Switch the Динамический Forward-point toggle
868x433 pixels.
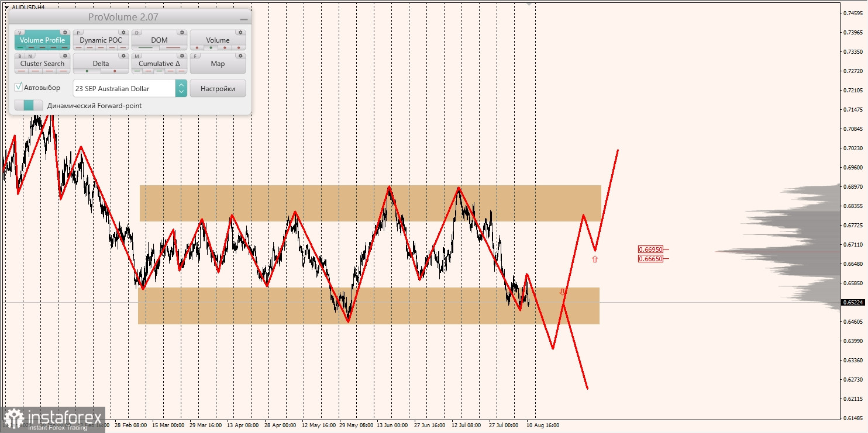coord(29,105)
